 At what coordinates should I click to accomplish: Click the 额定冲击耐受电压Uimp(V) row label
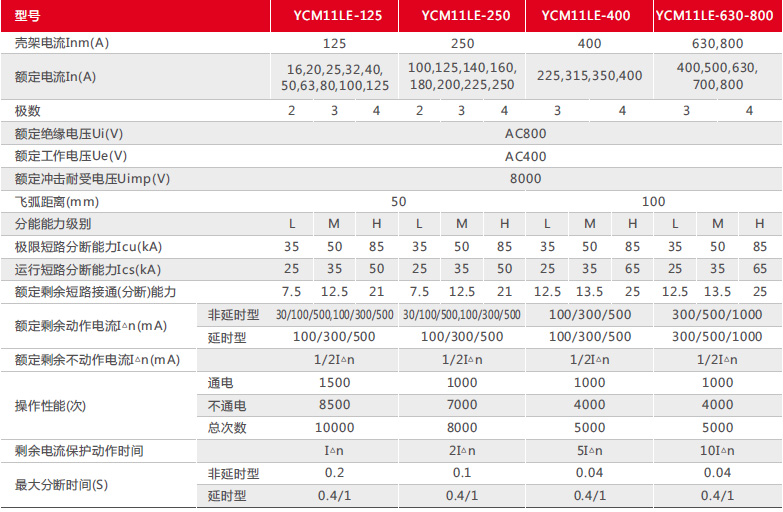pyautogui.click(x=92, y=179)
